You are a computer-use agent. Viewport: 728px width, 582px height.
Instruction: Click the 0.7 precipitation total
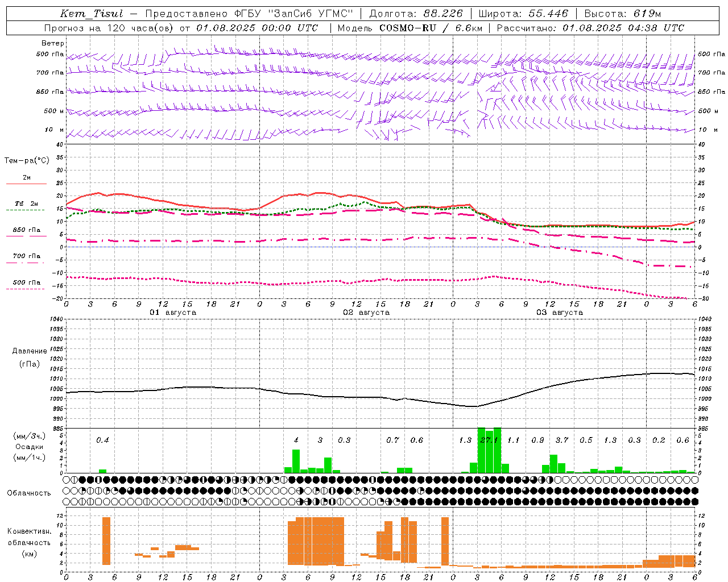pyautogui.click(x=392, y=440)
